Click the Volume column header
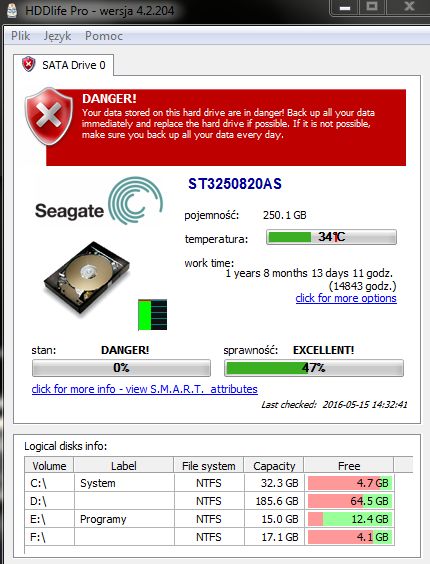 (x=49, y=466)
